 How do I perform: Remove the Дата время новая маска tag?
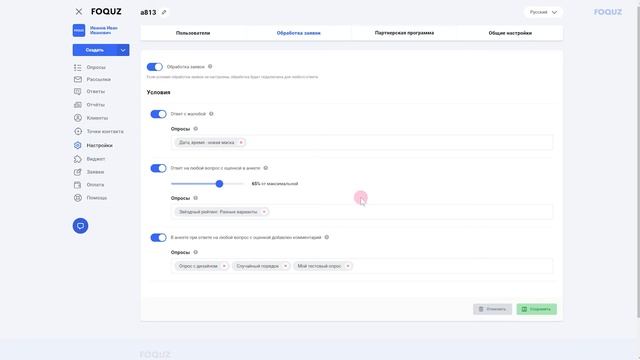coord(241,142)
